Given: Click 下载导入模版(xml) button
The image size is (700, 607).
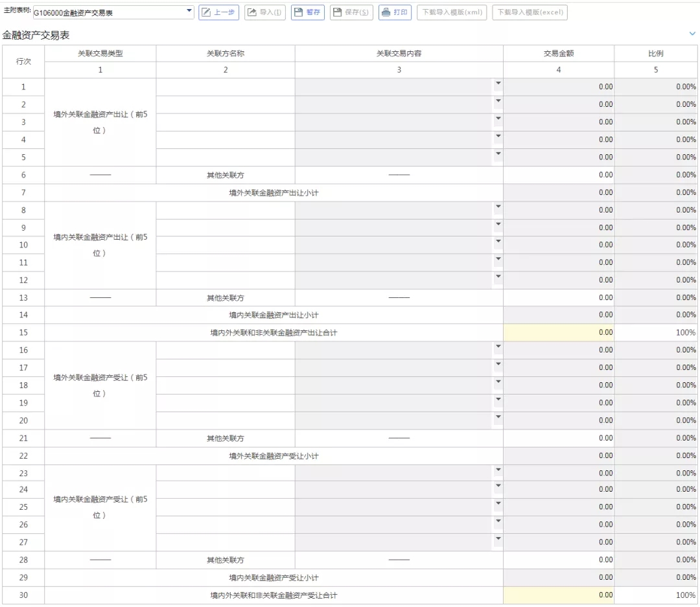Looking at the screenshot, I should click(x=452, y=12).
